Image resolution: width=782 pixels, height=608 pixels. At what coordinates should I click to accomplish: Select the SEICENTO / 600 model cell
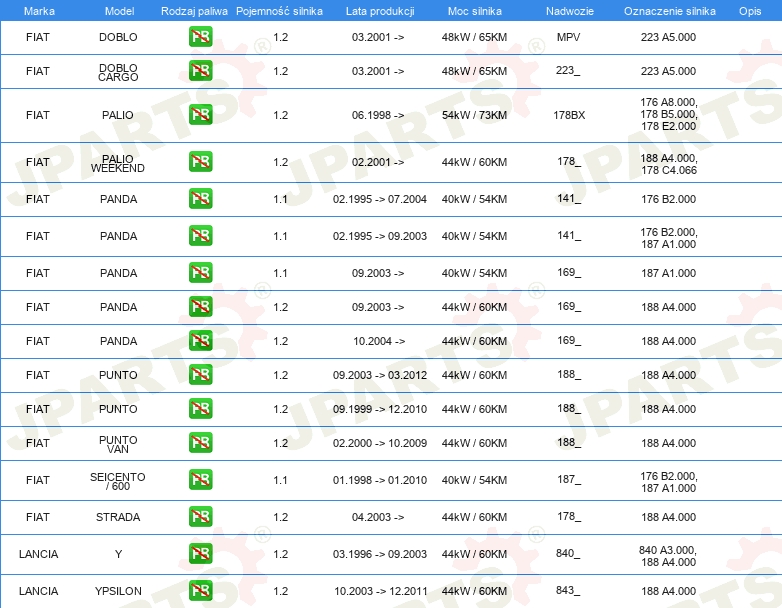point(118,481)
